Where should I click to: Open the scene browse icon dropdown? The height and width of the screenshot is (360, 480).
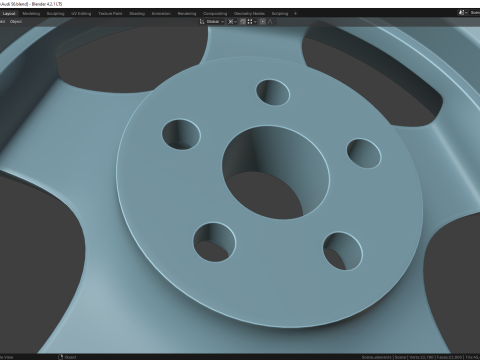click(463, 13)
